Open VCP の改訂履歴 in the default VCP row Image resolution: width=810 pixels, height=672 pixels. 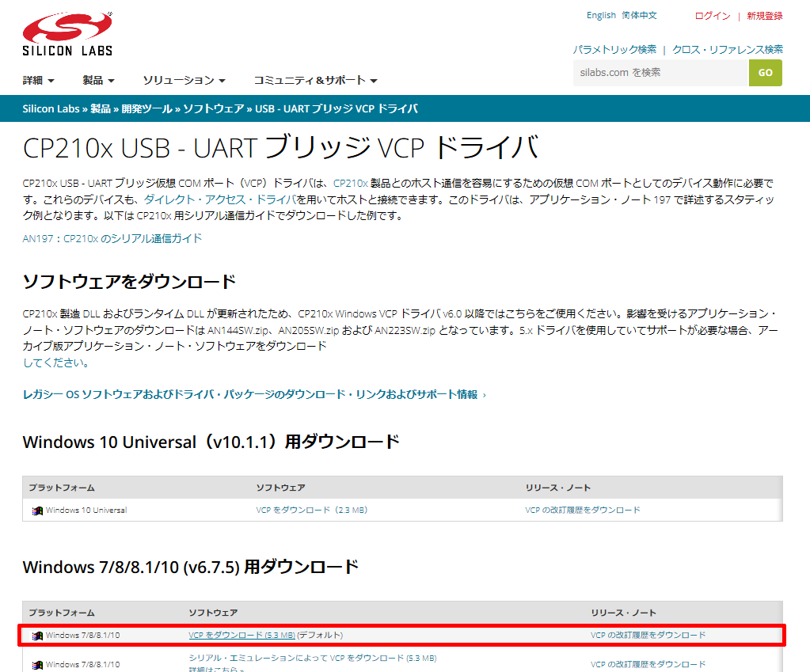pos(648,636)
